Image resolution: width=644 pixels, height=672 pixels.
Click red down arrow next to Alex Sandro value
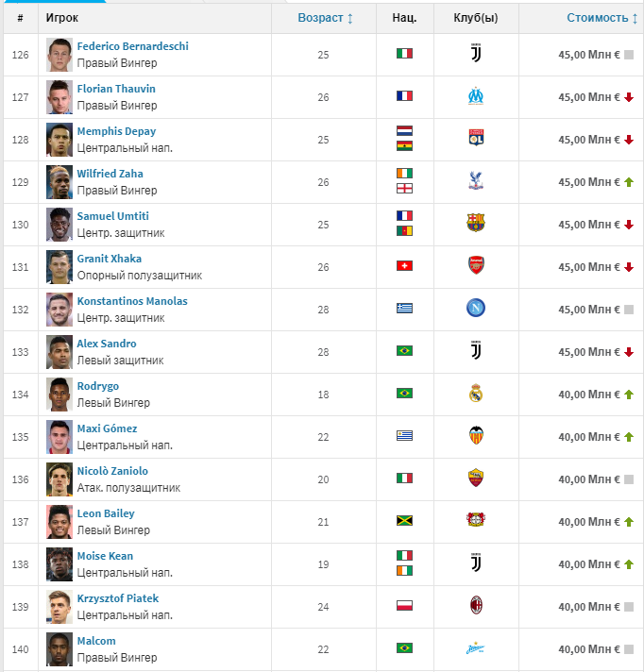pyautogui.click(x=629, y=352)
